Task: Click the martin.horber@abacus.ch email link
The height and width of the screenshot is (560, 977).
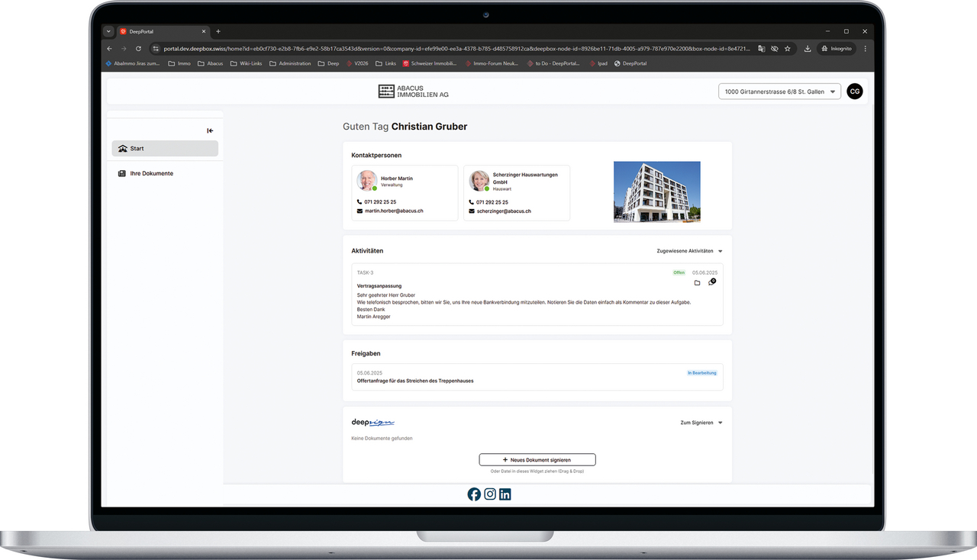Action: (x=394, y=211)
